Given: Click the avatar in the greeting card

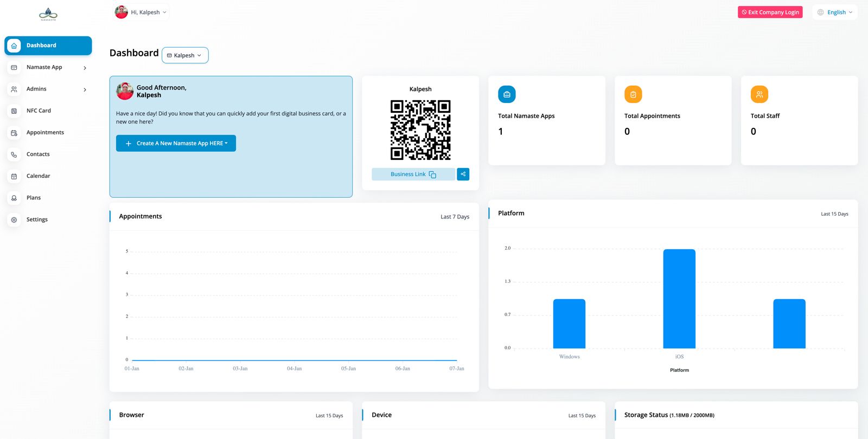Looking at the screenshot, I should [125, 91].
